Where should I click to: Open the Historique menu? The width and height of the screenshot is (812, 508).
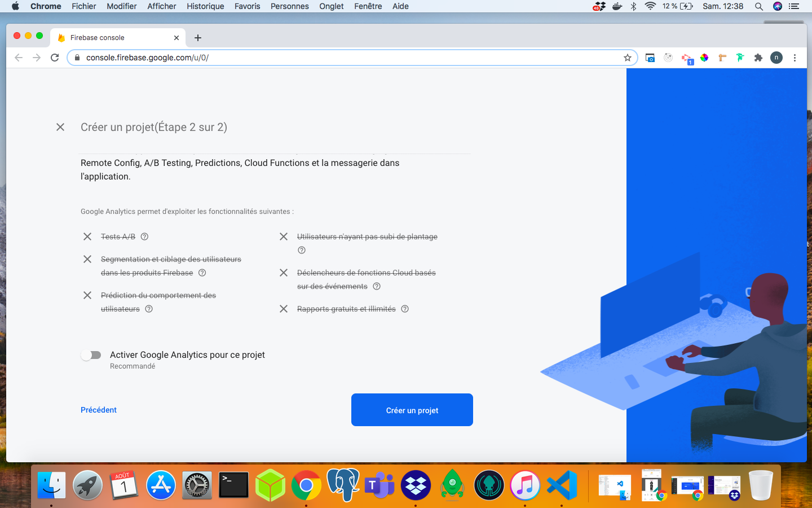205,6
